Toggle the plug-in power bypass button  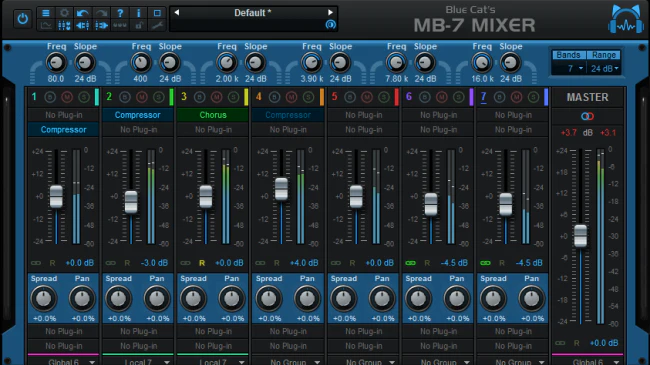point(22,19)
